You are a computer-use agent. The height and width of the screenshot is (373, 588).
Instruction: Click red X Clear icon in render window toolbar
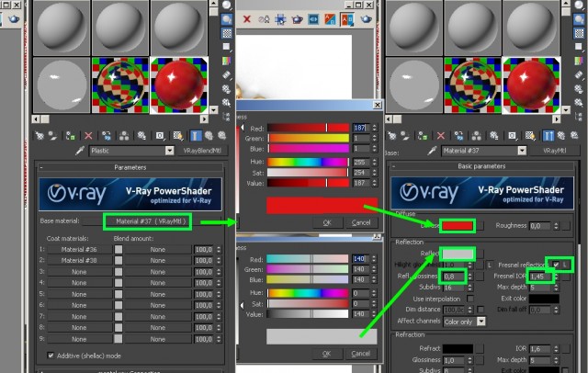[x=247, y=18]
